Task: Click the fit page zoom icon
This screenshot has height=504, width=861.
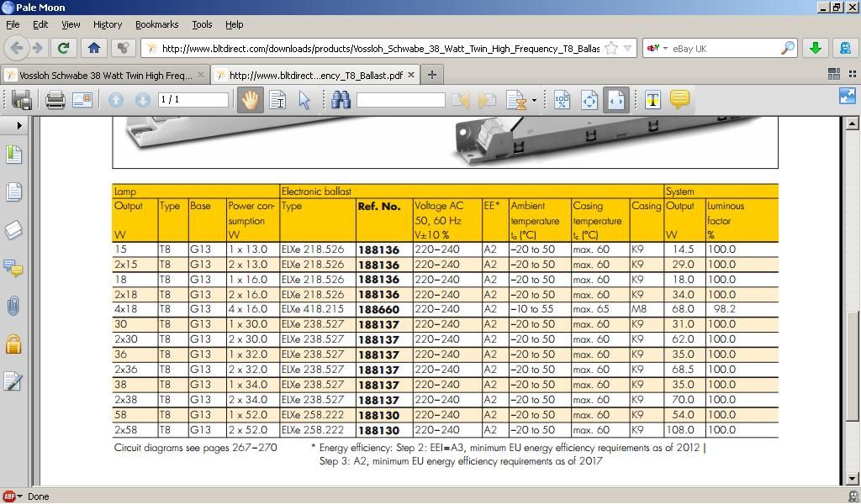Action: pos(589,100)
